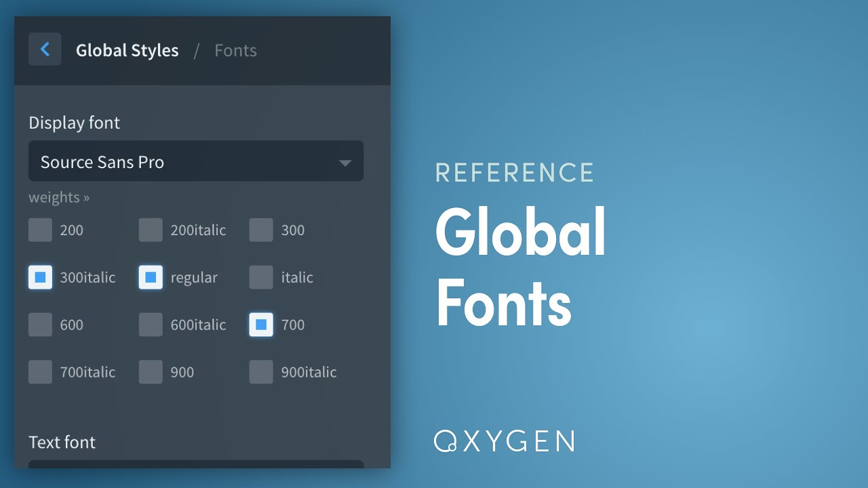Toggle the 900italic weight checkbox

[261, 372]
